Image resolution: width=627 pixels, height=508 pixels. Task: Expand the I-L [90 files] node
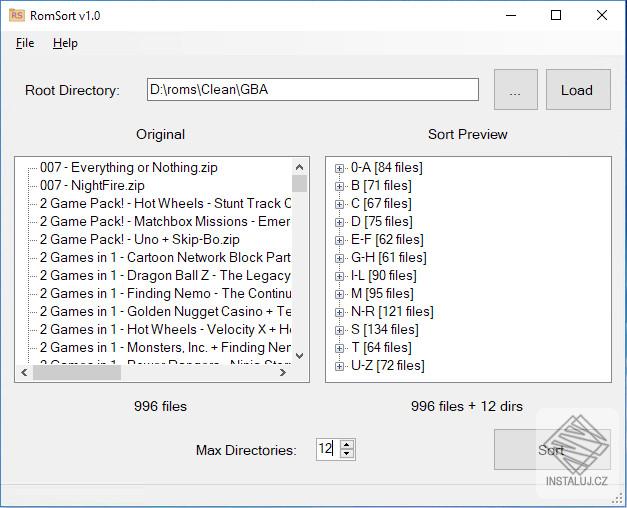(339, 276)
